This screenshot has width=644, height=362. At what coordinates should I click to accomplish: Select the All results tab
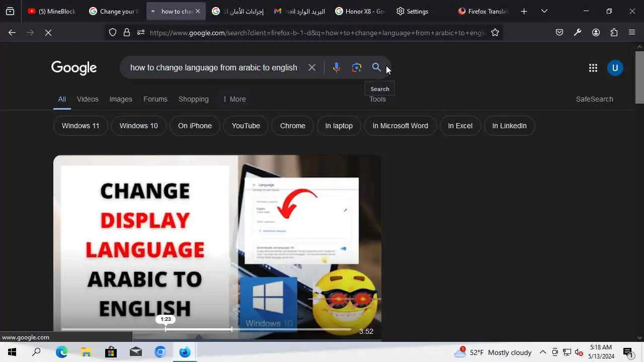pos(62,99)
